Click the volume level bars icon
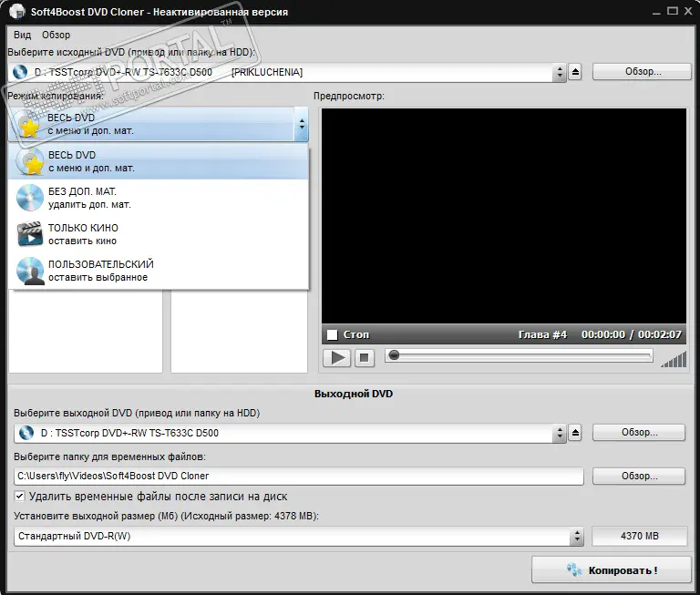The height and width of the screenshot is (595, 700). point(674,359)
